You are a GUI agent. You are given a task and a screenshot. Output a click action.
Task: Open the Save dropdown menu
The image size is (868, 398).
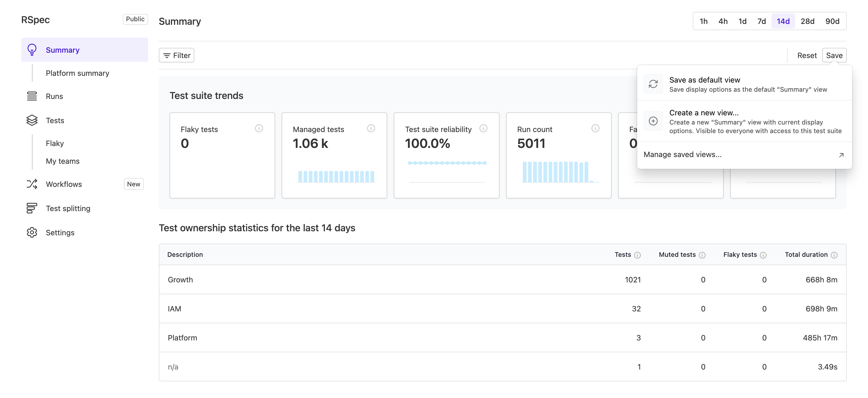834,55
